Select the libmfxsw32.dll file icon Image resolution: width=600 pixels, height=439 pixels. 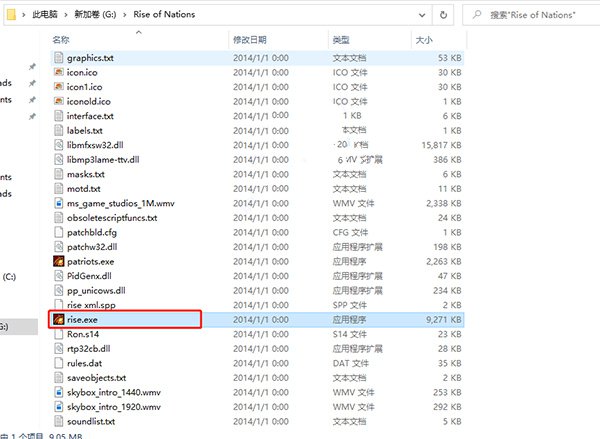point(59,145)
